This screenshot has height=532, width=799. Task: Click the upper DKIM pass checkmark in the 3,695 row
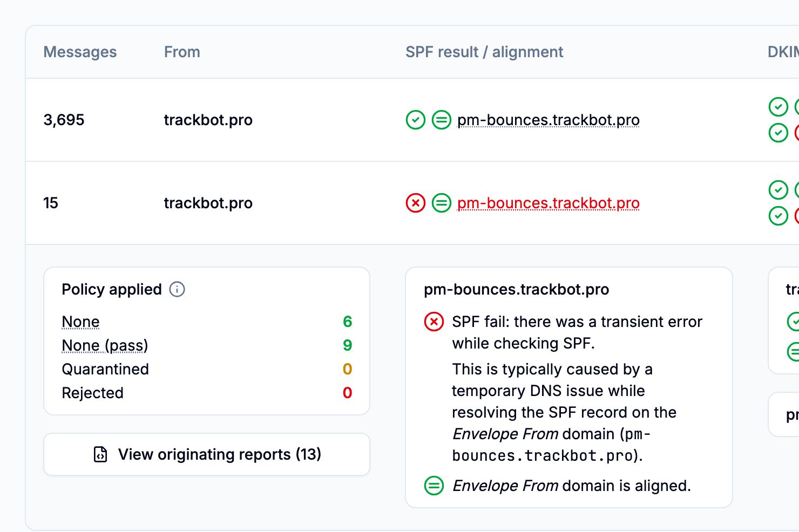click(778, 107)
